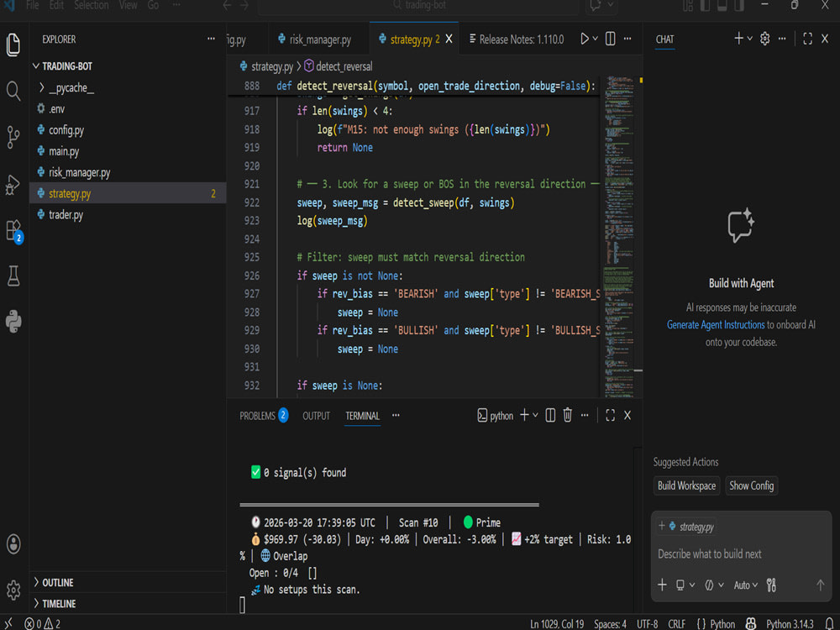This screenshot has width=840, height=630.
Task: Open the View menu
Action: (128, 5)
